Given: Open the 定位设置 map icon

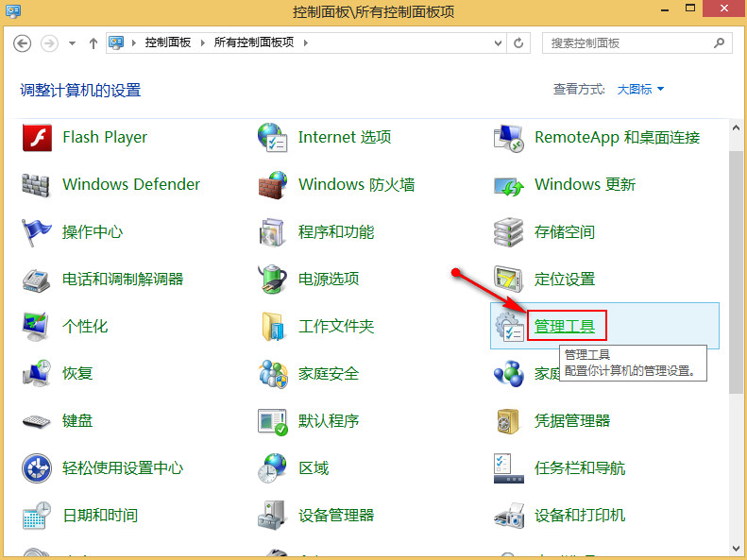Looking at the screenshot, I should (509, 280).
